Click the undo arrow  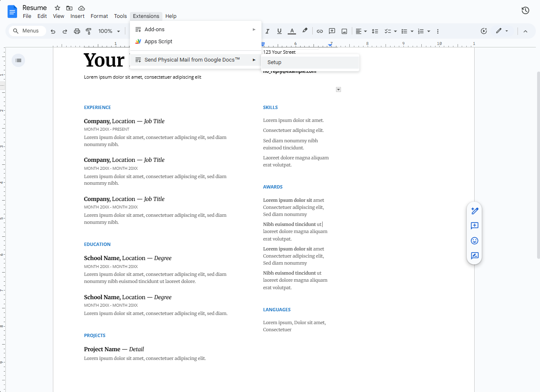(53, 31)
